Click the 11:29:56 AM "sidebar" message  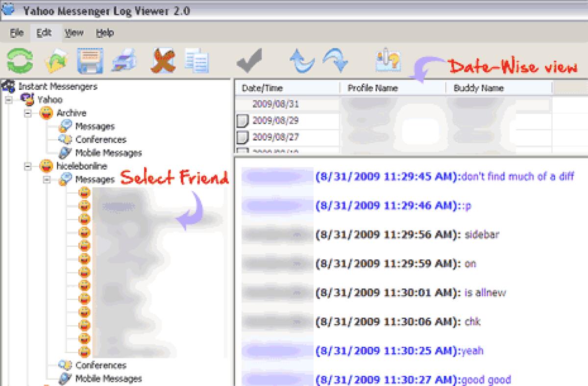tap(482, 235)
